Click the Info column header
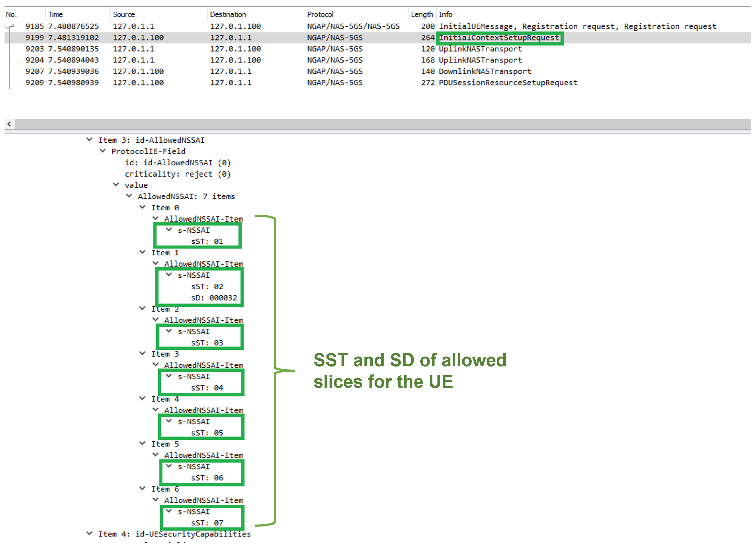The image size is (756, 546). tap(445, 14)
